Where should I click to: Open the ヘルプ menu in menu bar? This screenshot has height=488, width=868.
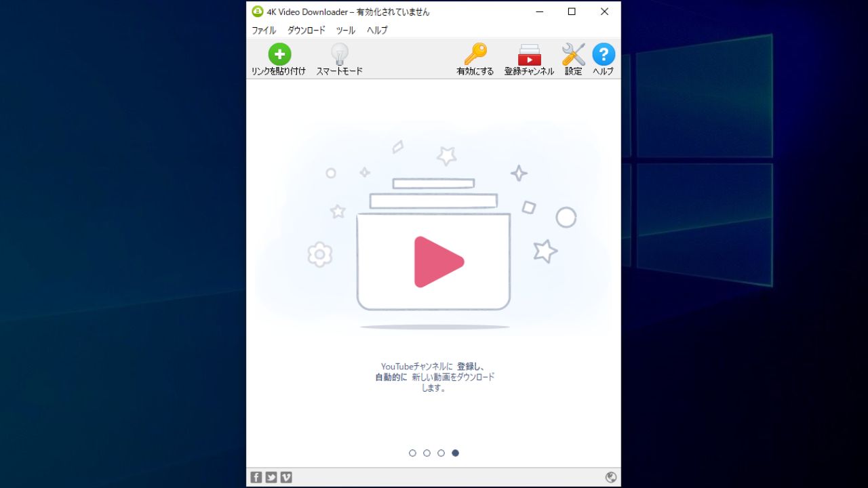377,30
